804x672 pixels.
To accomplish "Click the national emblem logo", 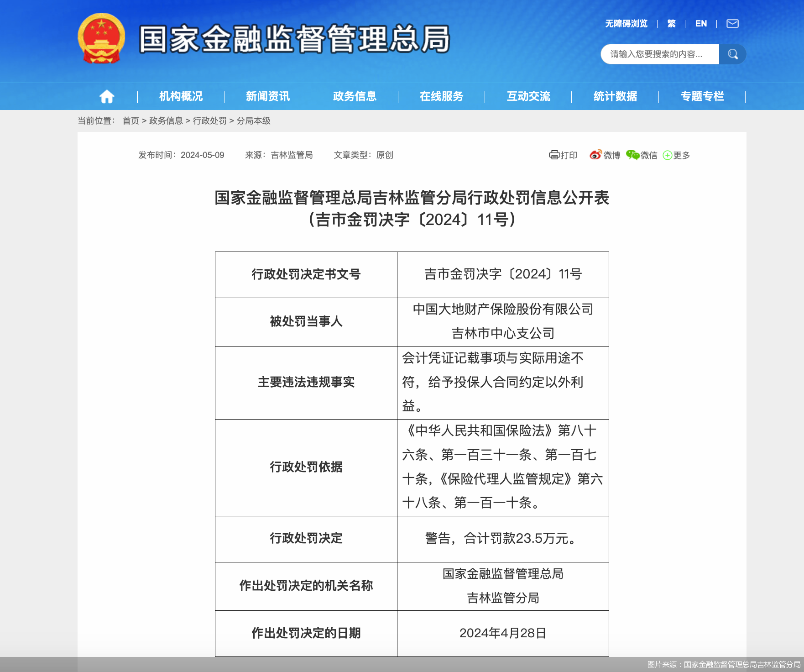I will pyautogui.click(x=101, y=38).
